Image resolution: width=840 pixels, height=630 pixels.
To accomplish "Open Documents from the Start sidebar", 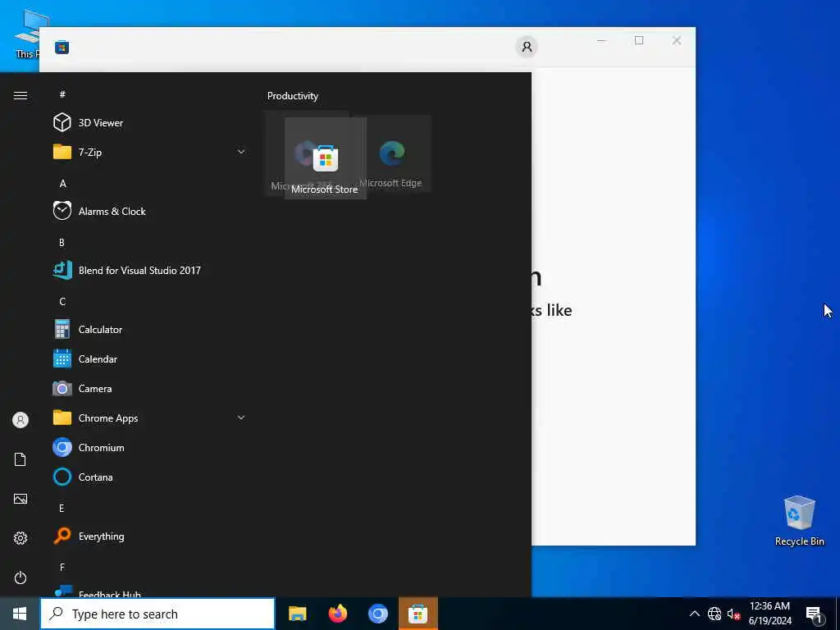I will [21, 459].
